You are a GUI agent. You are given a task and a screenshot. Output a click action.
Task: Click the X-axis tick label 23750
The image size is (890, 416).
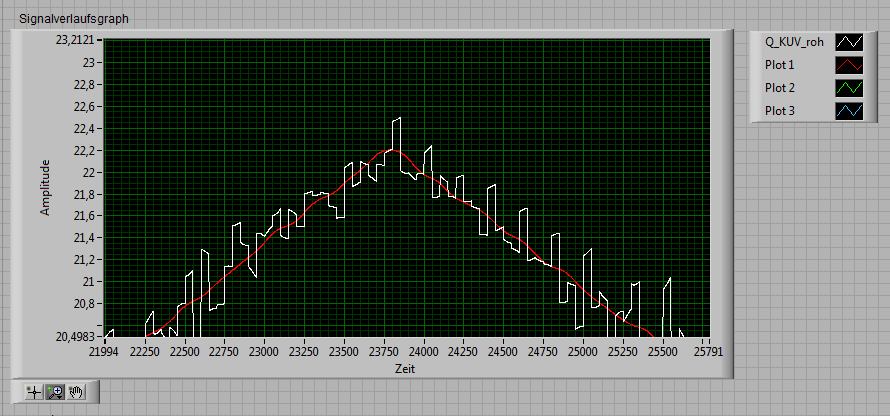384,351
